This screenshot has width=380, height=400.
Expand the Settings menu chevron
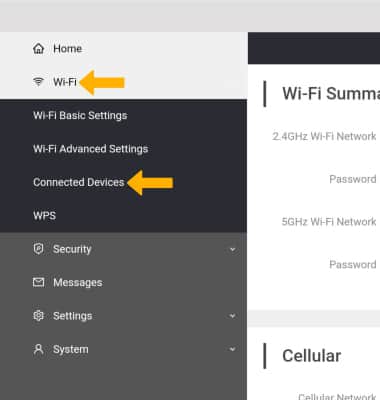pyautogui.click(x=232, y=316)
